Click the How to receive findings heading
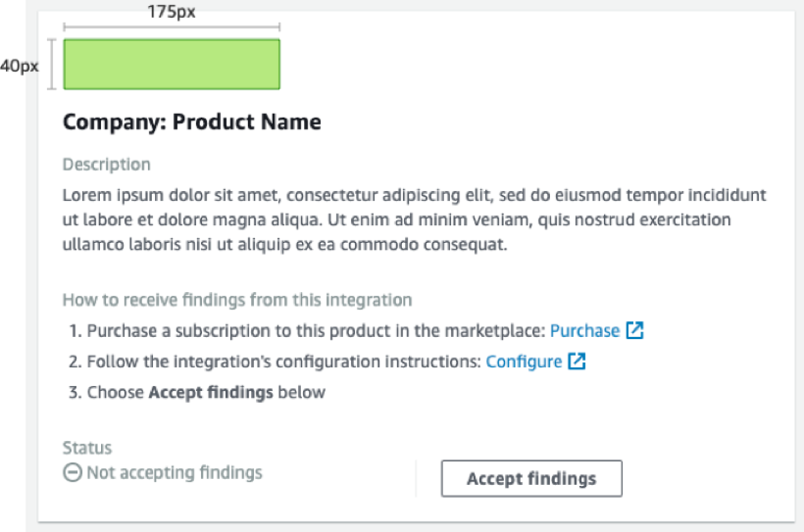The width and height of the screenshot is (804, 532). tap(237, 300)
